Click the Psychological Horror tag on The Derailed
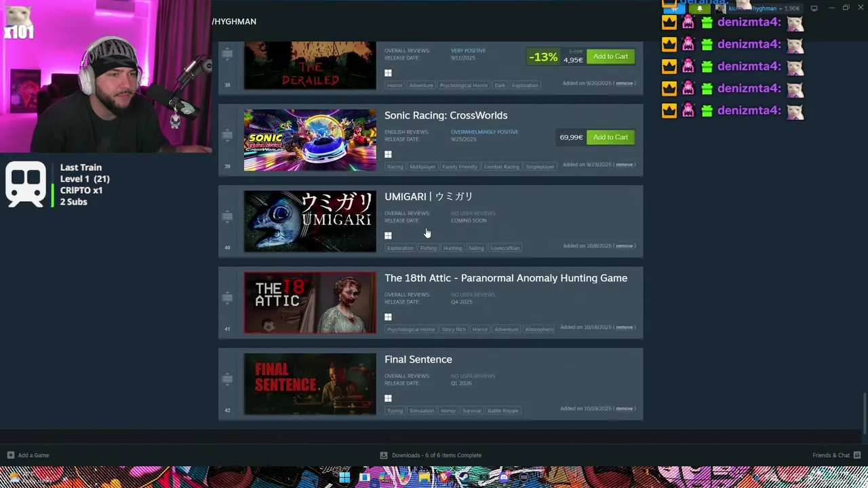 (x=463, y=85)
